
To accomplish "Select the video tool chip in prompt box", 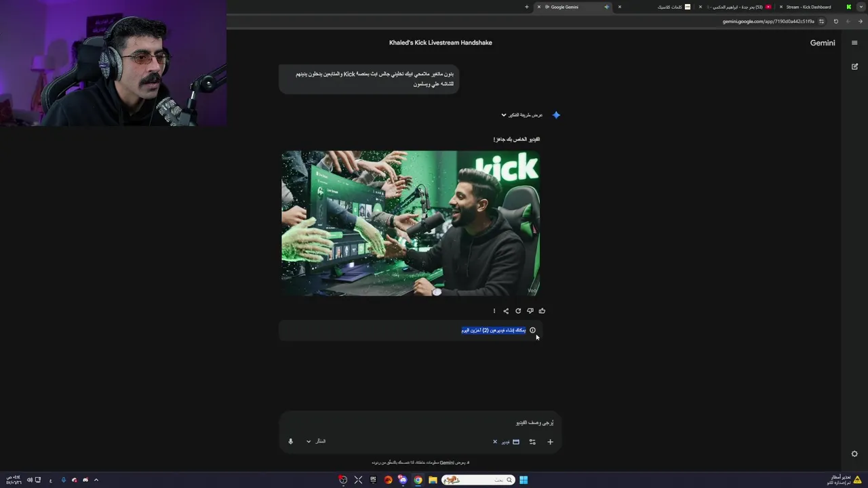I will [510, 442].
